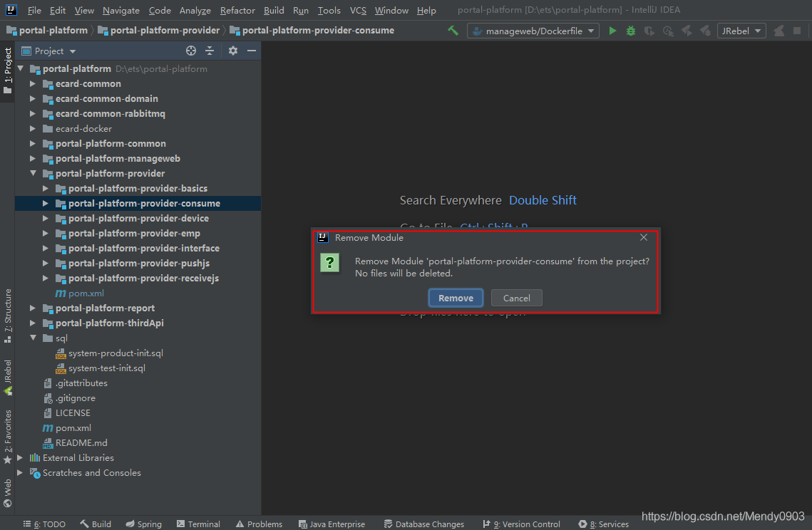Expand the External Libraries node

pyautogui.click(x=20, y=458)
